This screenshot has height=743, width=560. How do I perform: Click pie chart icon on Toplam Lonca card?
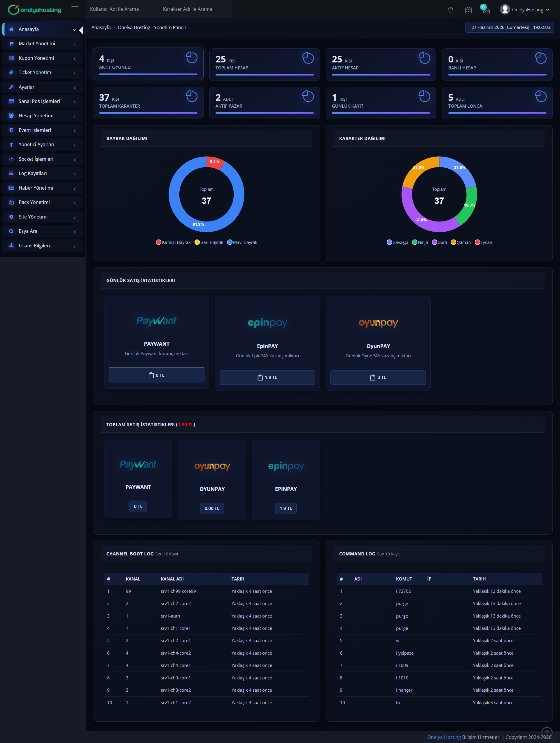click(x=540, y=96)
